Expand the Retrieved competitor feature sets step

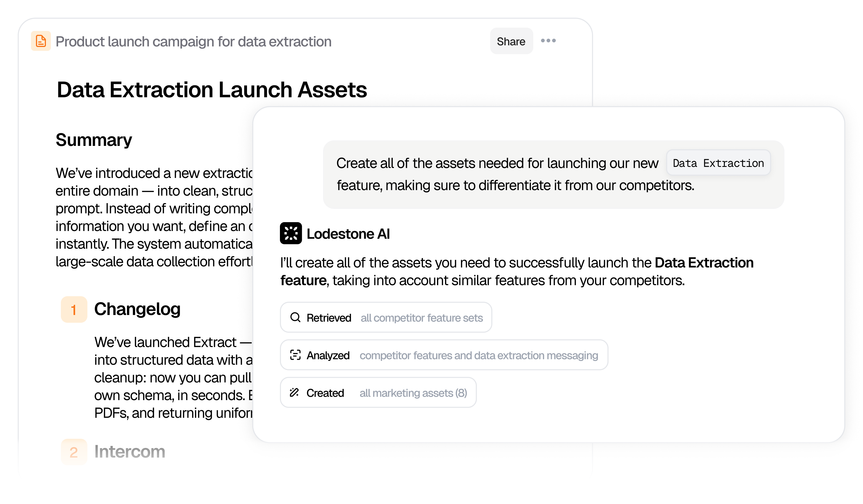click(x=386, y=317)
